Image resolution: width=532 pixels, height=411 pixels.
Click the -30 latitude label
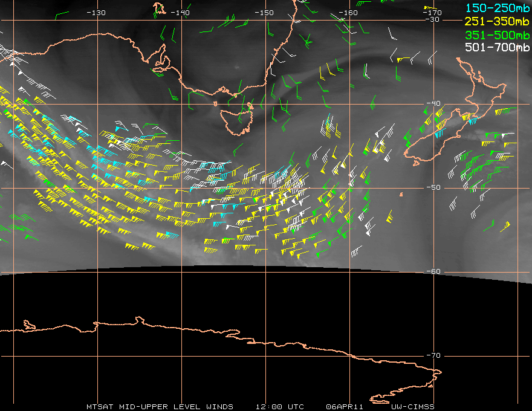432,19
